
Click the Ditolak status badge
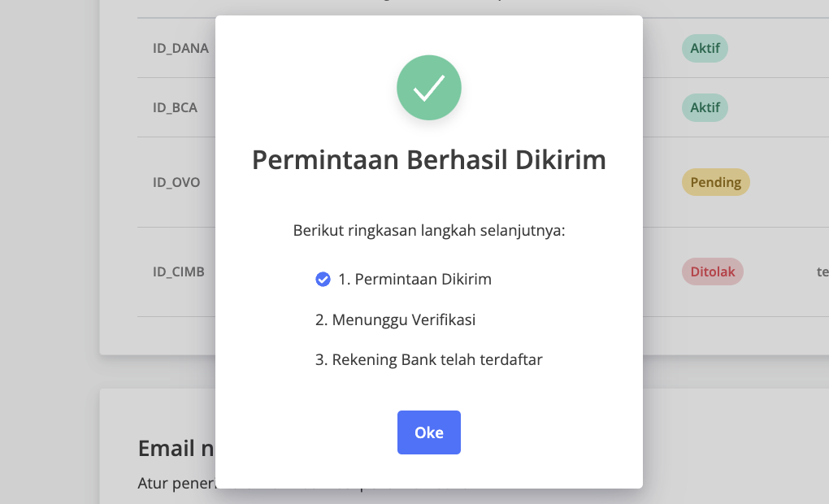[x=712, y=272]
